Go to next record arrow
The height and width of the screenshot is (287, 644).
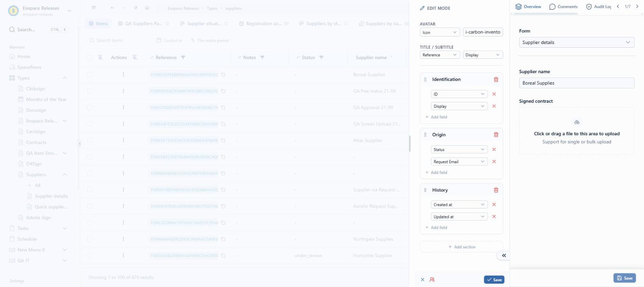(x=637, y=7)
